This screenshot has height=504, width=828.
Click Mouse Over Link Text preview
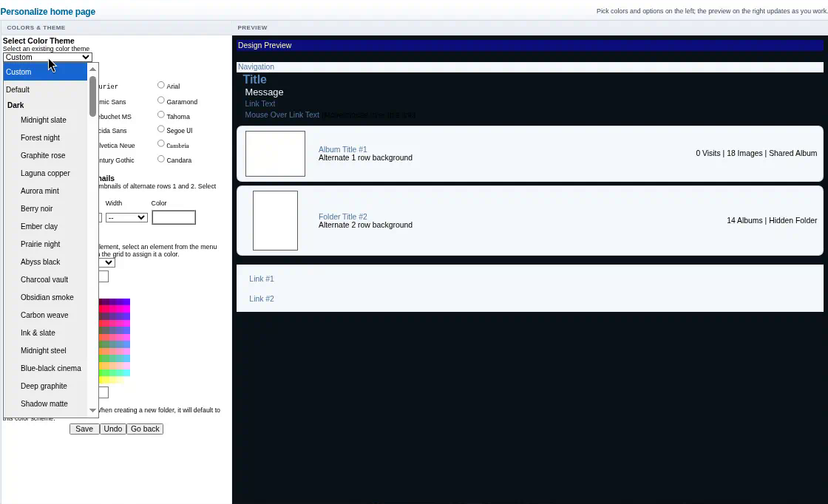tap(282, 115)
